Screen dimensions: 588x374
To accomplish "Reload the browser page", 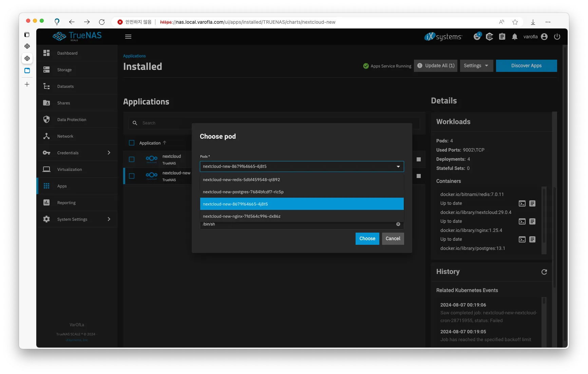I will click(x=102, y=22).
